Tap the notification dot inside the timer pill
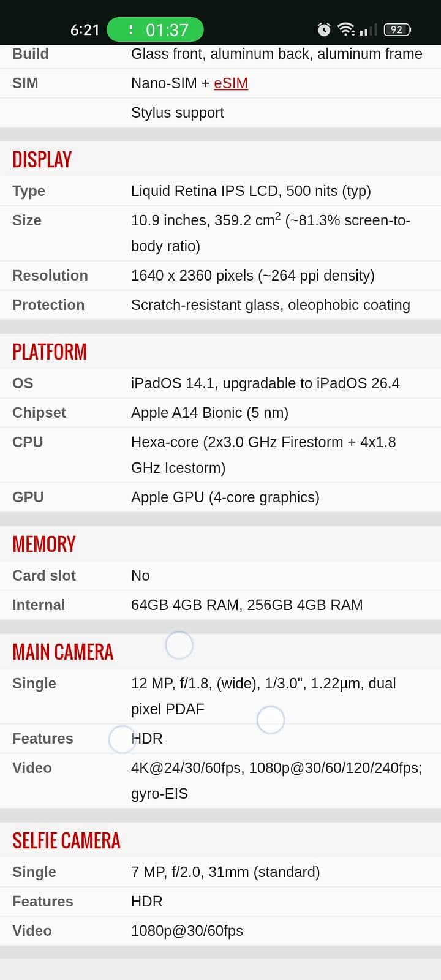This screenshot has width=441, height=980. tap(130, 29)
